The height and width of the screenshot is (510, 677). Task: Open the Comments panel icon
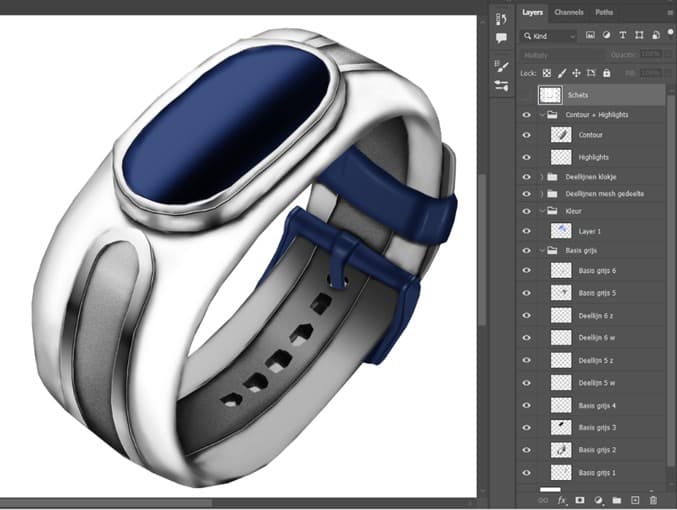click(502, 38)
